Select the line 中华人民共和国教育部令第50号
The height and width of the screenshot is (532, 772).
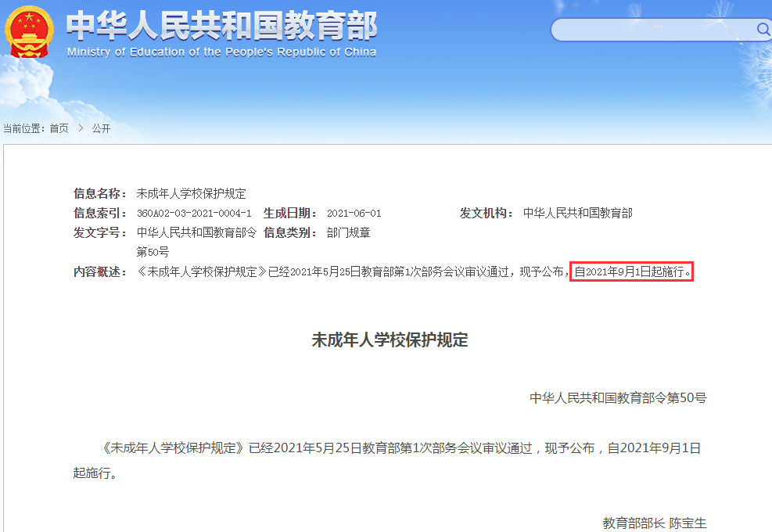point(618,398)
